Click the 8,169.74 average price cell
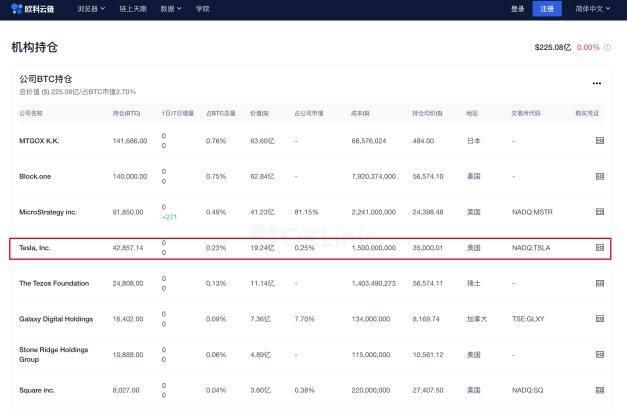Viewport: 627px width, 409px height. point(426,319)
